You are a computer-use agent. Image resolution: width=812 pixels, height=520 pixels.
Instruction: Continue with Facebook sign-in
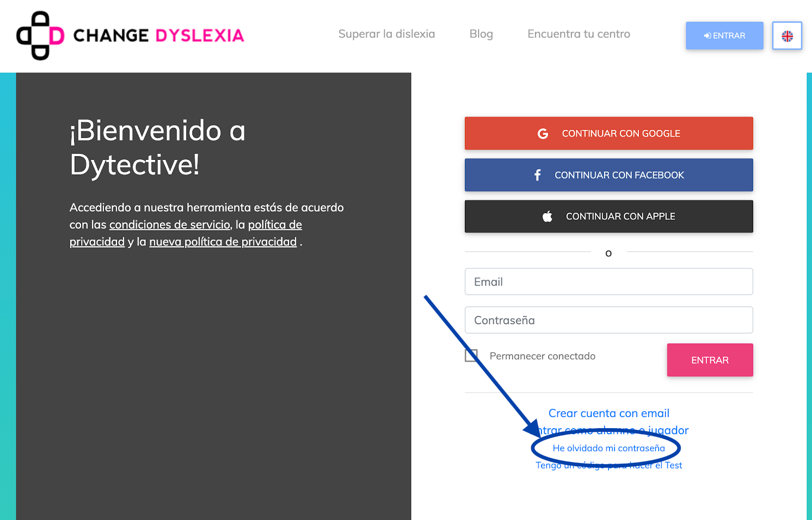608,175
